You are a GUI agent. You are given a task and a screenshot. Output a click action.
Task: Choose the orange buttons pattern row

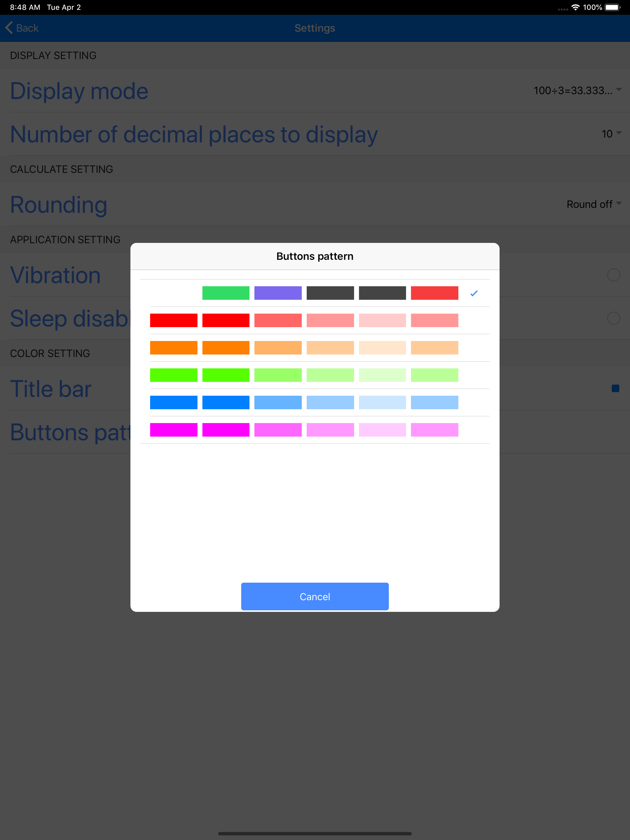pos(304,348)
